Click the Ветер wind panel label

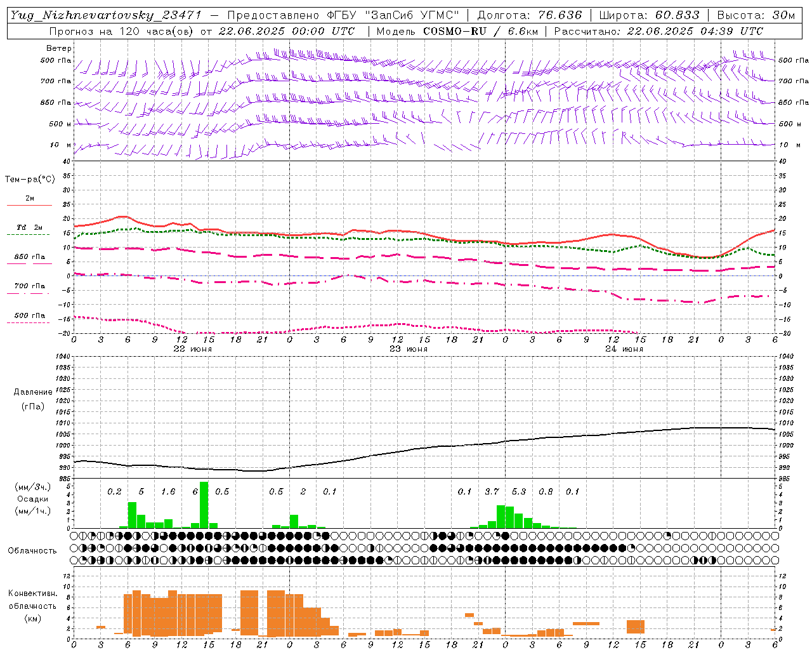coord(59,48)
